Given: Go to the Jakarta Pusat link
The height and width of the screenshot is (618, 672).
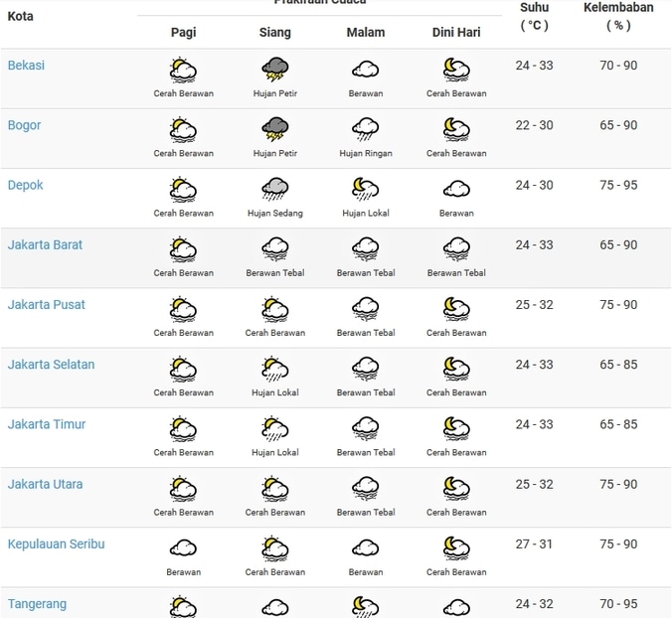Looking at the screenshot, I should (x=47, y=305).
